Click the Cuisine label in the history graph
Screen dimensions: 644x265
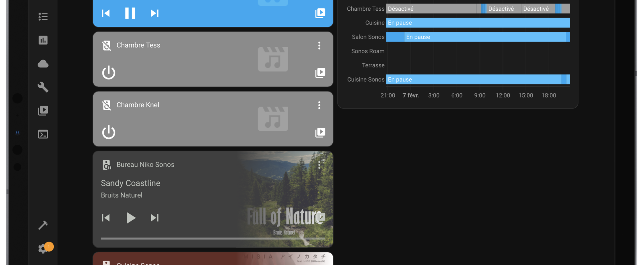[375, 23]
